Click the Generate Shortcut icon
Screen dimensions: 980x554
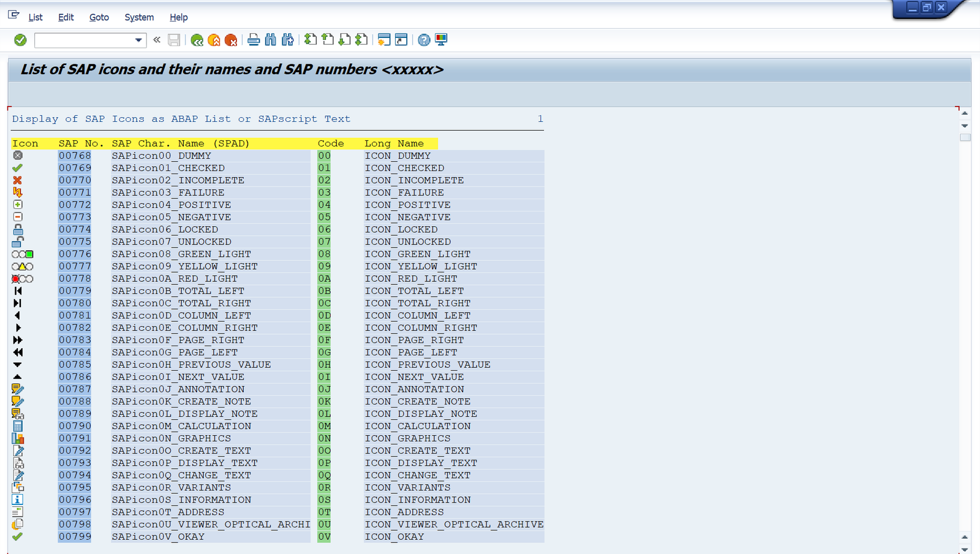click(401, 40)
